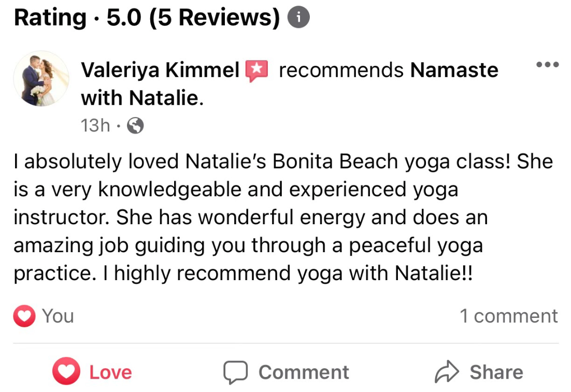
Task: Click the Rating heading text
Action: tap(50, 18)
